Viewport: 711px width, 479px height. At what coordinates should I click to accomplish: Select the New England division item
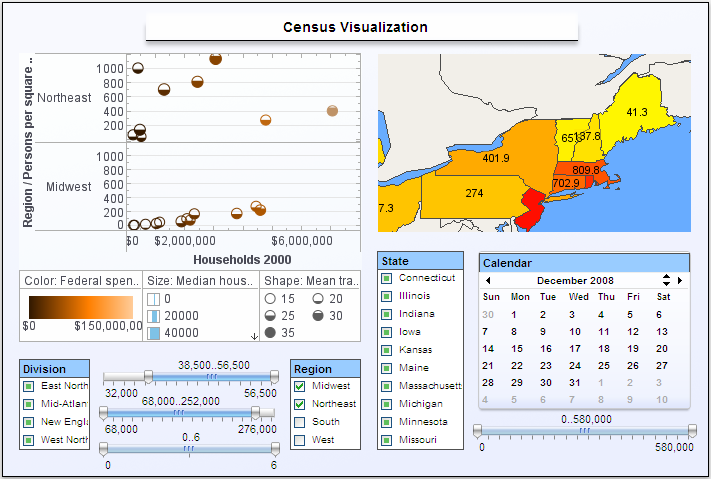click(29, 422)
